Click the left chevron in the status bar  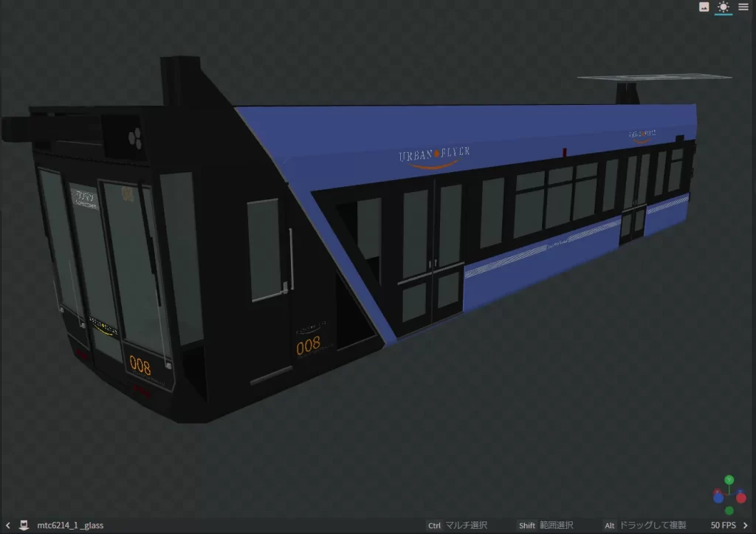[7, 525]
